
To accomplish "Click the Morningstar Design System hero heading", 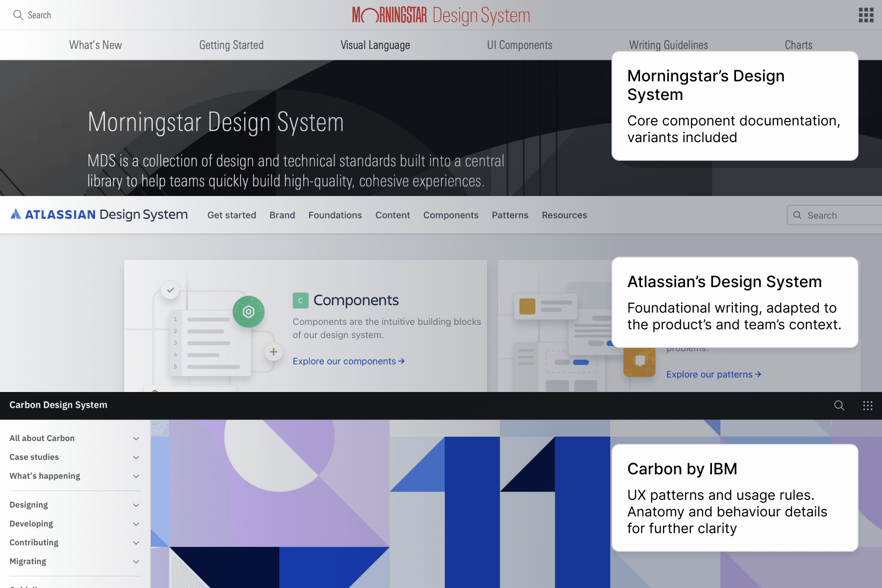I will [x=216, y=122].
